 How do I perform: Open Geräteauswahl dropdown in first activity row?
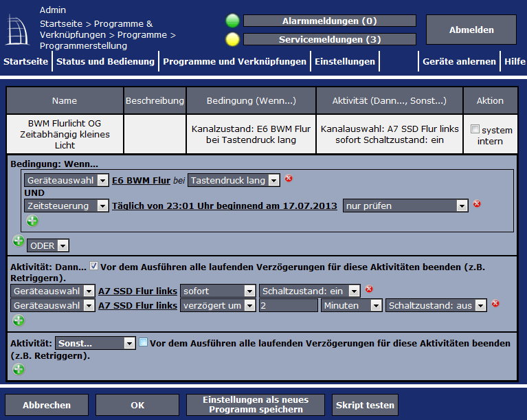[x=52, y=291]
